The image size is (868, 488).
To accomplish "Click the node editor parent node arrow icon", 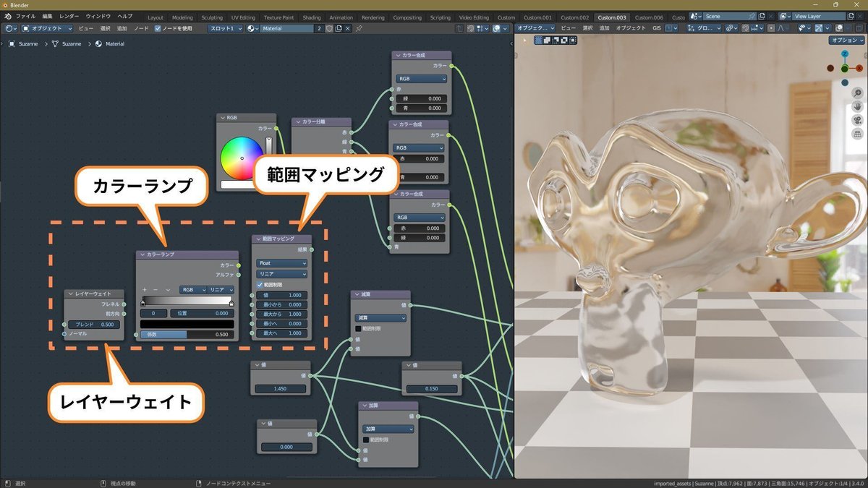I will tap(460, 28).
